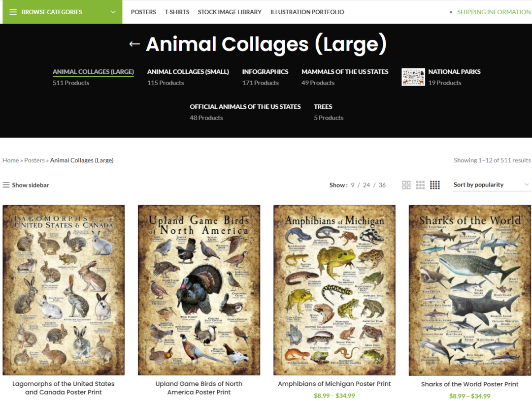
Task: Click the National Parks category thumbnail image
Action: [413, 77]
